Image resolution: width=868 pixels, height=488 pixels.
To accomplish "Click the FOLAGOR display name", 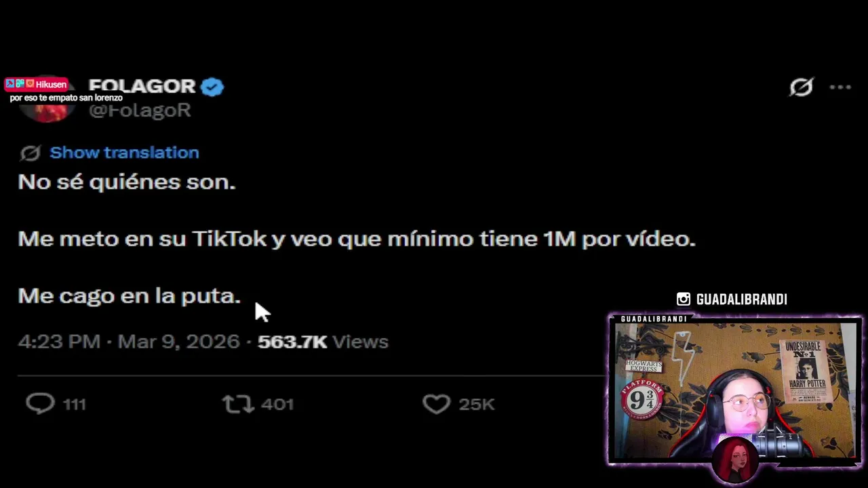I will tap(142, 86).
